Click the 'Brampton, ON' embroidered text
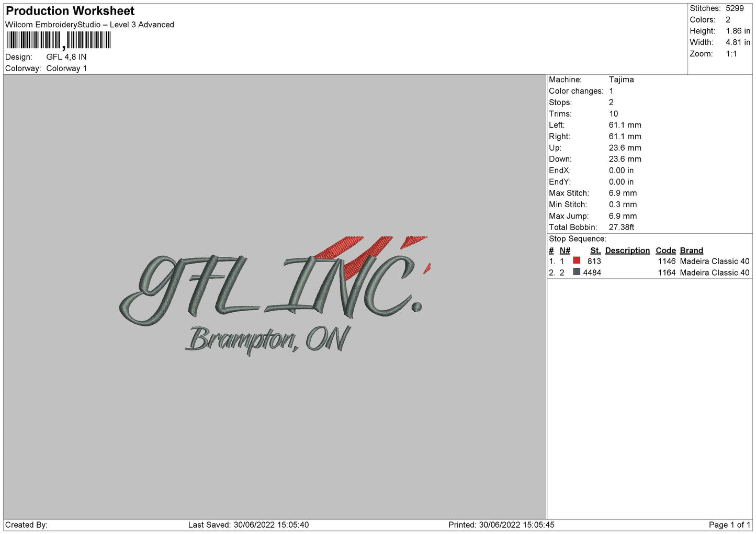The image size is (756, 534). (x=267, y=341)
